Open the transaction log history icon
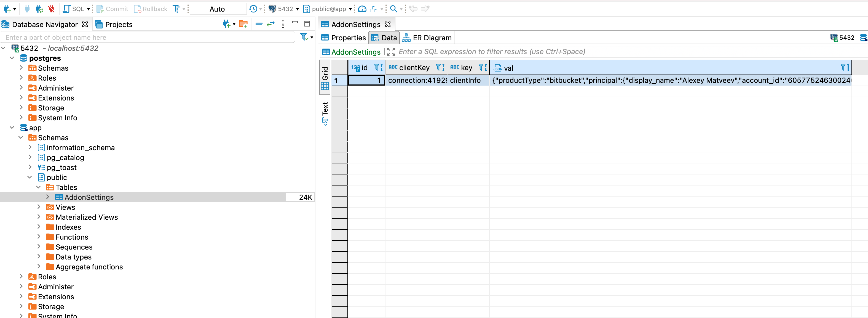Image resolution: width=868 pixels, height=318 pixels. (253, 9)
